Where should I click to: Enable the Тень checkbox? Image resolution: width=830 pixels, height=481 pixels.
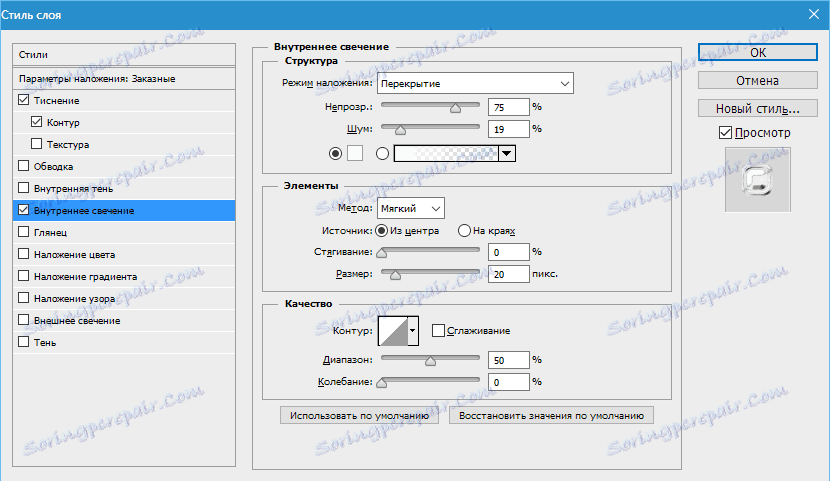point(23,342)
